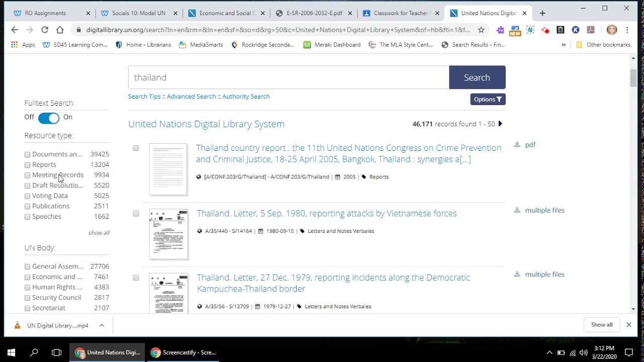The image size is (644, 362).
Task: Switch to the Economic and Social Council tab
Action: click(226, 13)
